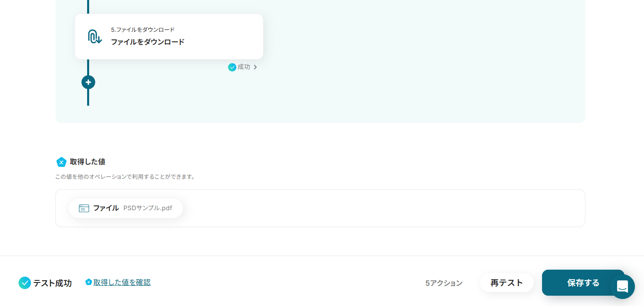This screenshot has height=306, width=644.
Task: Click the テスト成功 checkmark icon
Action: click(25, 283)
